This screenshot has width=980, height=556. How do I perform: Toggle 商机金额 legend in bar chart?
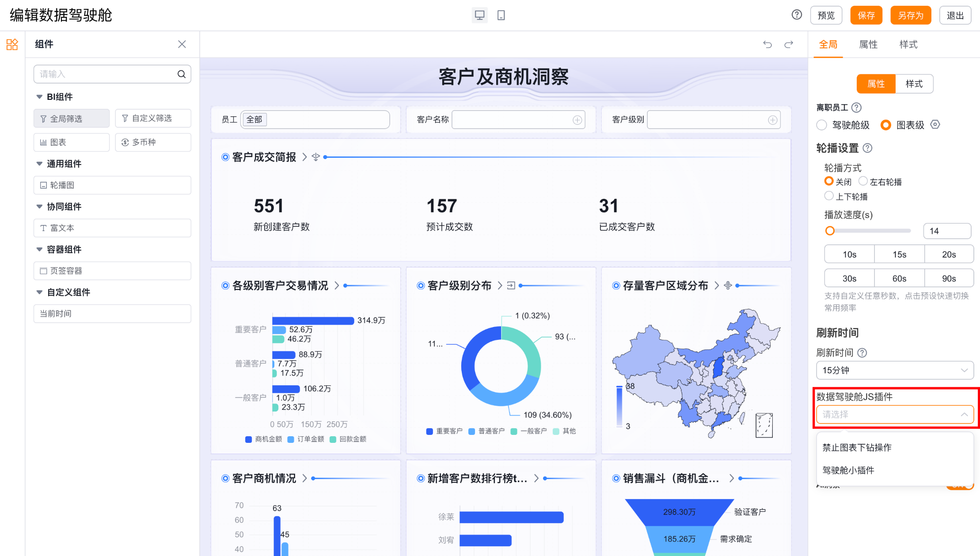point(263,439)
